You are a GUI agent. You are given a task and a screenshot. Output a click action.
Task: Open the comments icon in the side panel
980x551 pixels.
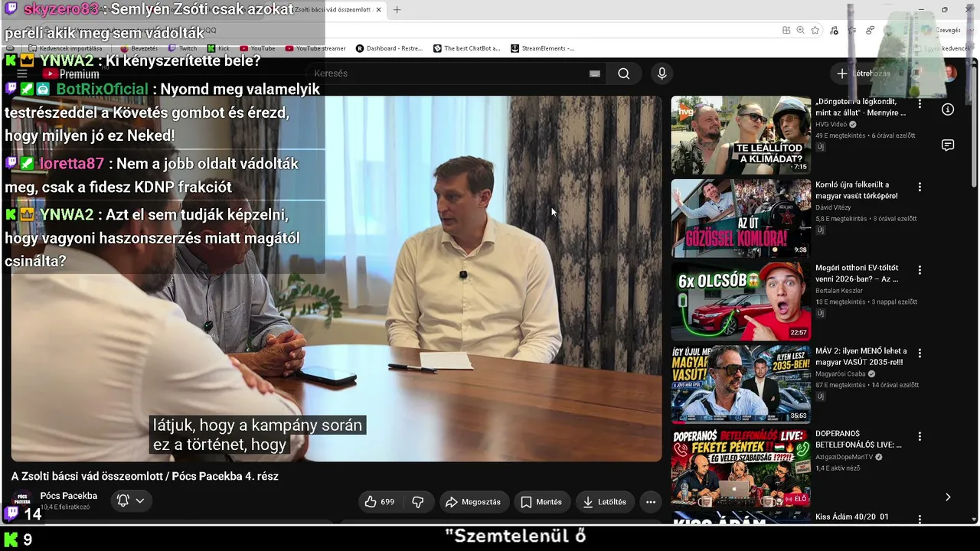pyautogui.click(x=948, y=145)
